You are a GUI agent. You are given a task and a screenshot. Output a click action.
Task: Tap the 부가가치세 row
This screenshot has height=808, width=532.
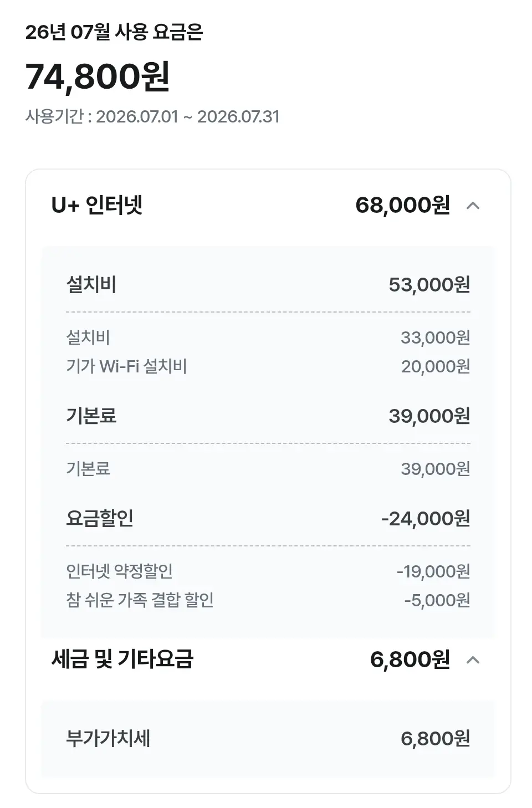(268, 739)
